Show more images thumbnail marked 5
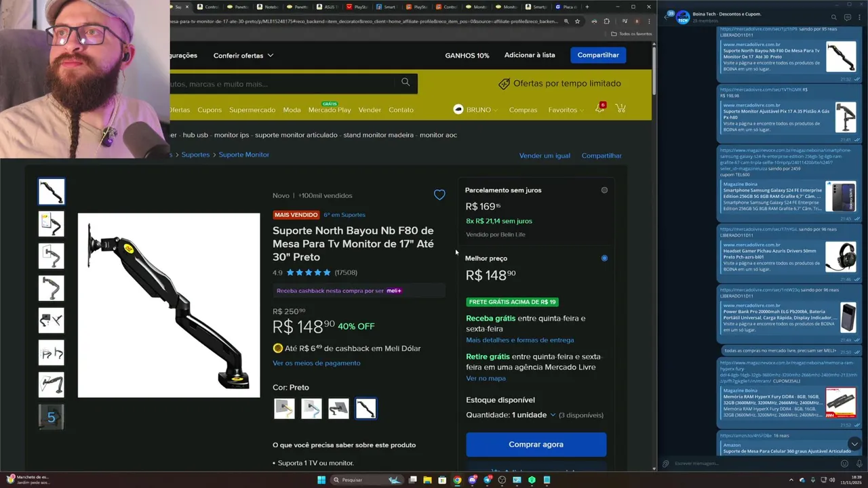Screen dimensions: 868x488 [52, 417]
